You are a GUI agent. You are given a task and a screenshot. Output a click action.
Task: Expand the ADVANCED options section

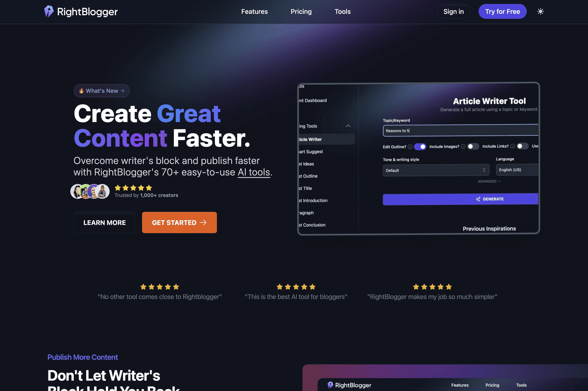tap(489, 181)
